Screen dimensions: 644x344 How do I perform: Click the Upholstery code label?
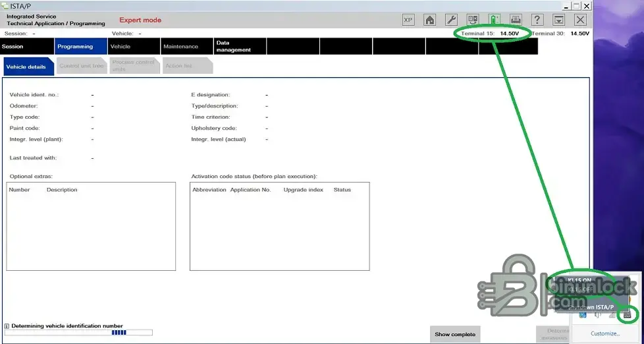click(214, 129)
